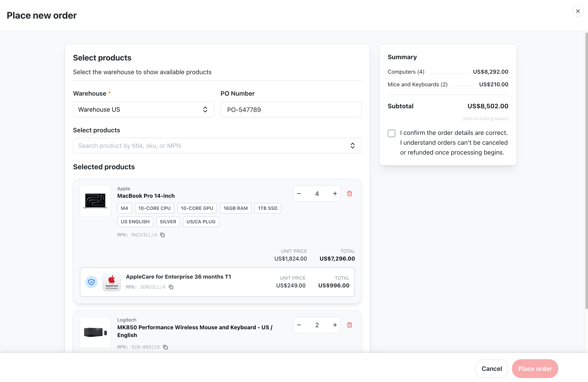Click the vertical scrollbar of the order form
The image size is (588, 382).
586,171
